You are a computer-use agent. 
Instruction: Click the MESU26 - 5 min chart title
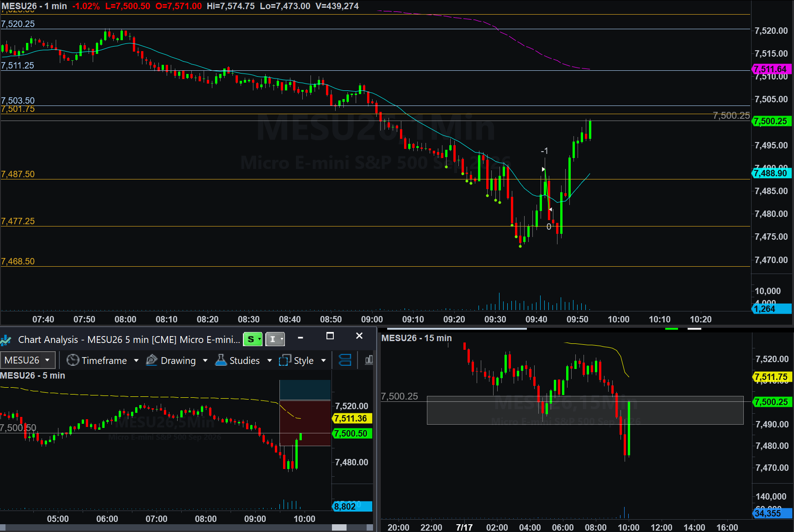pyautogui.click(x=32, y=375)
